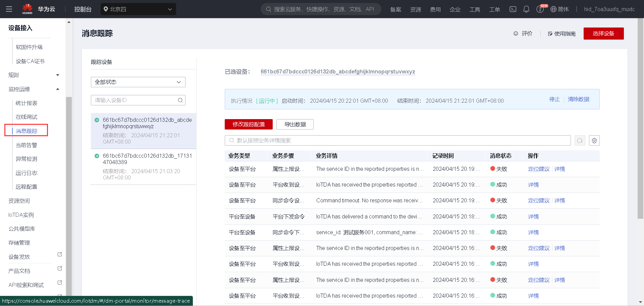The height and width of the screenshot is (306, 644).
Task: Click the 使用指南 guide icon
Action: (550, 34)
